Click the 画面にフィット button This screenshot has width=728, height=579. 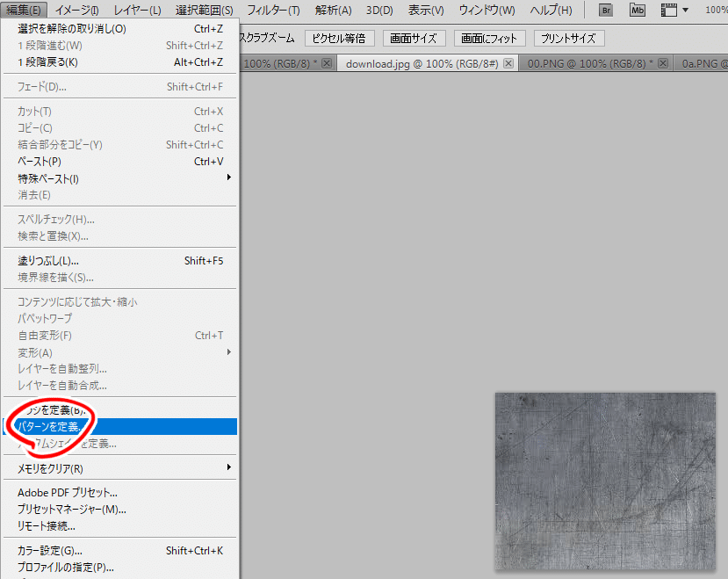[489, 38]
